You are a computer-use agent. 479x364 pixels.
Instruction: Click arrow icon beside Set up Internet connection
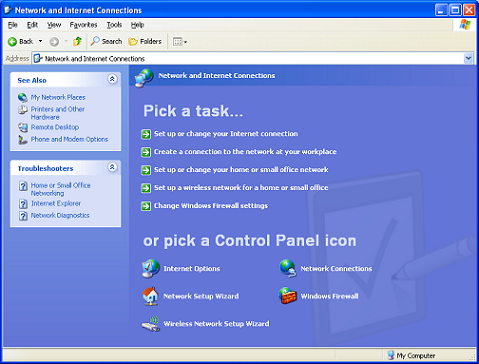point(146,134)
